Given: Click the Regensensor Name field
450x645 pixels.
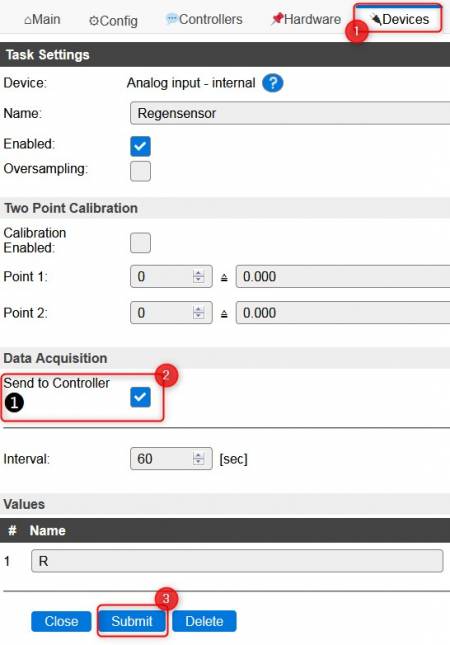Looking at the screenshot, I should pos(290,114).
